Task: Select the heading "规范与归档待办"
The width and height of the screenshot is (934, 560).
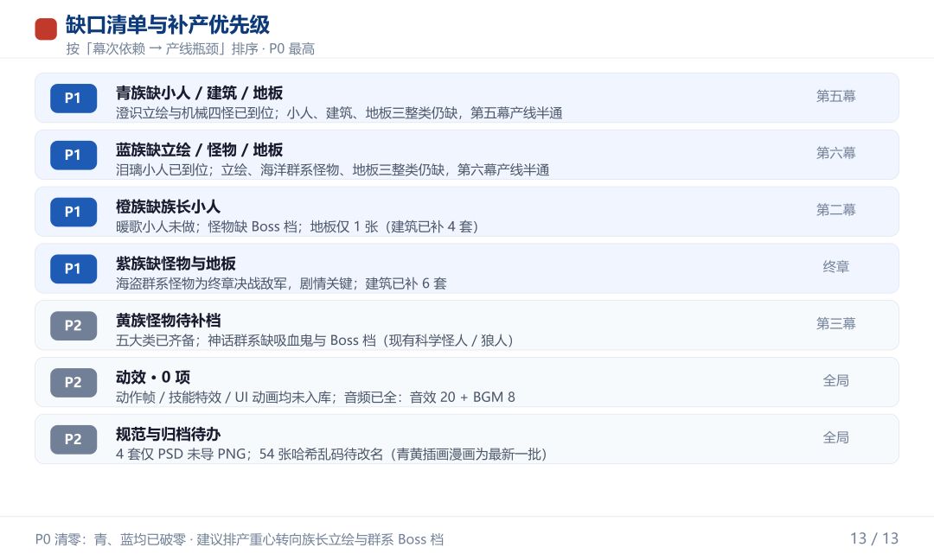Action: click(168, 435)
